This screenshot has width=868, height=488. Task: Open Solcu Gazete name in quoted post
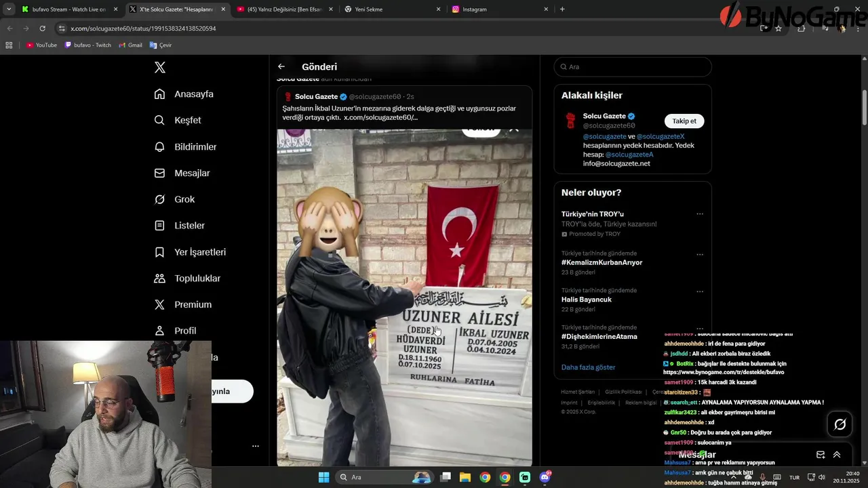click(317, 97)
